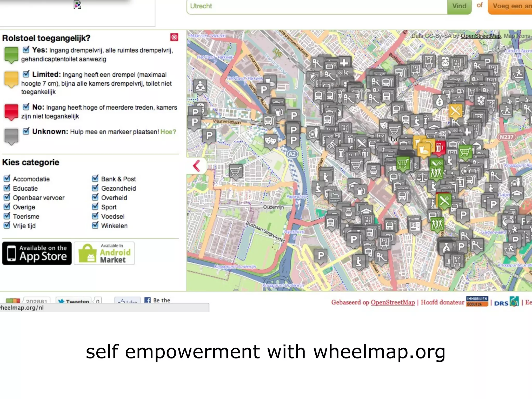
Task: Toggle the Winkelen checkbox
Action: pyautogui.click(x=95, y=225)
